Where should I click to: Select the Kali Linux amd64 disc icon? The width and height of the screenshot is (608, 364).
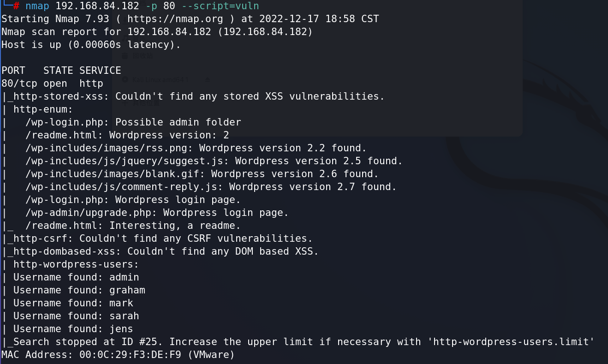coord(125,79)
